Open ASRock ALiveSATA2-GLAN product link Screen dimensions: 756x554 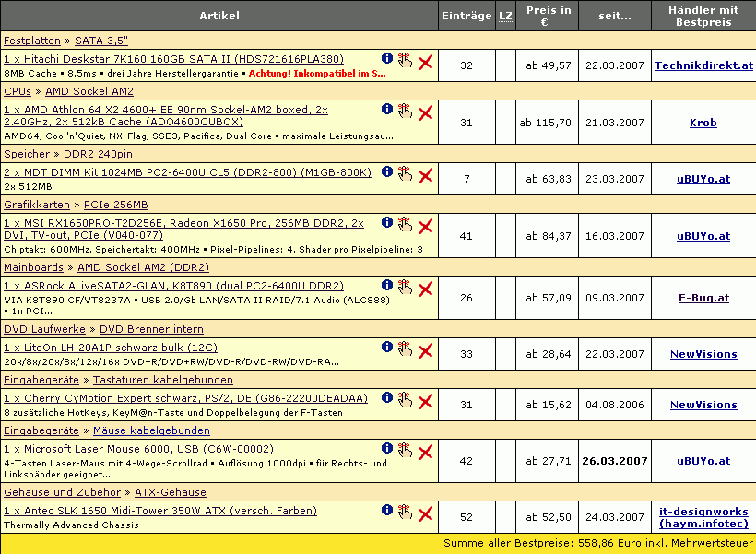click(x=174, y=286)
